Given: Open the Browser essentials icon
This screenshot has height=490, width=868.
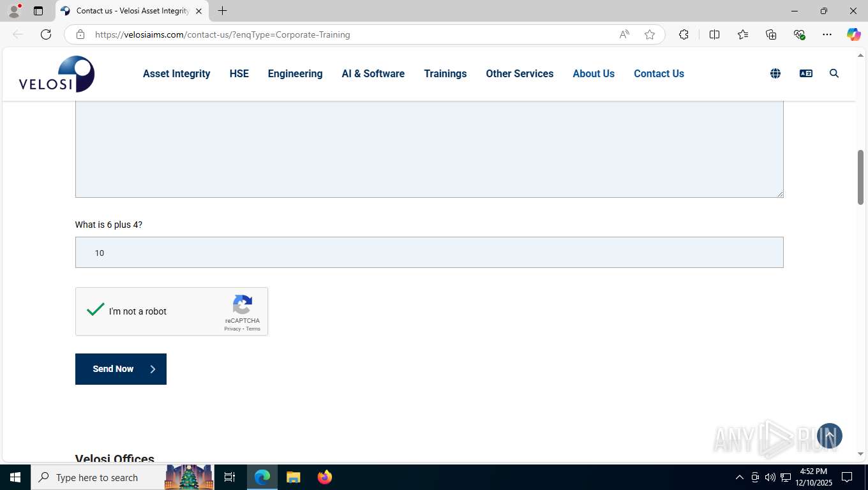Looking at the screenshot, I should pos(799,34).
